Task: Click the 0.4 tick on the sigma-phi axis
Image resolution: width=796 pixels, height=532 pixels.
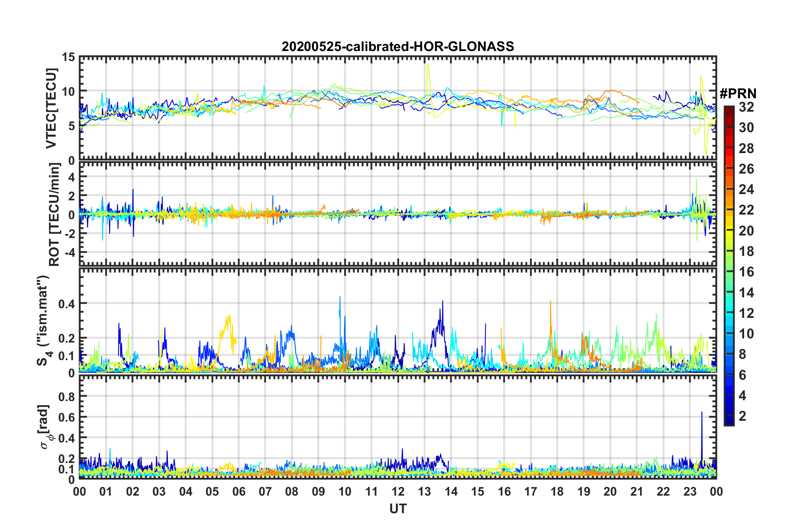Action: pos(67,438)
